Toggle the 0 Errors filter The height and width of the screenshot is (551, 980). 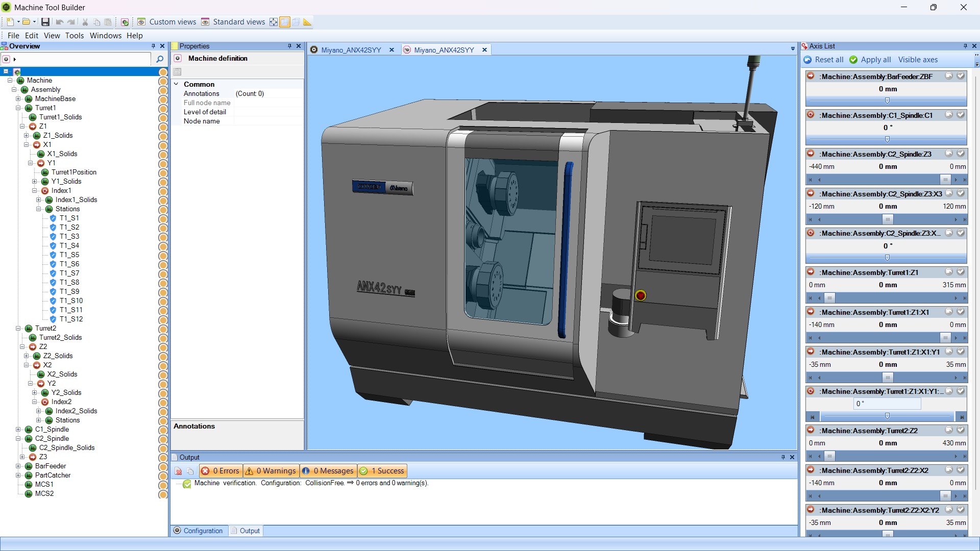coord(220,471)
